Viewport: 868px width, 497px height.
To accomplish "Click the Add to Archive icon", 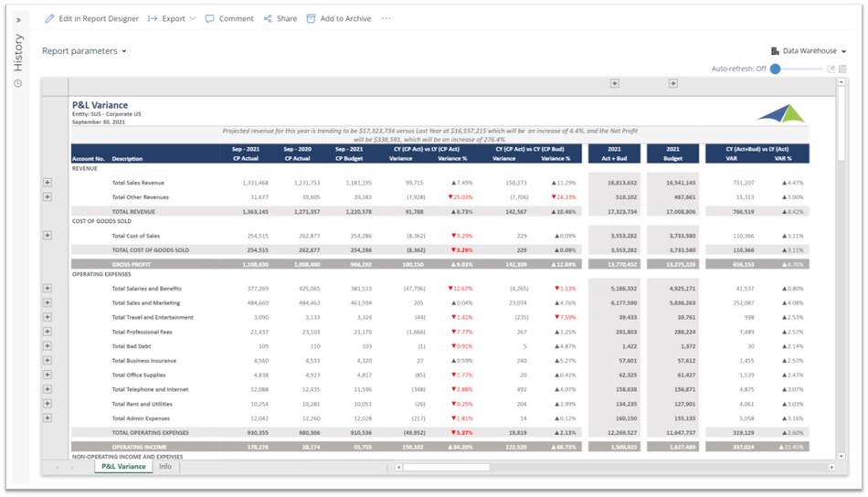I will coord(311,18).
